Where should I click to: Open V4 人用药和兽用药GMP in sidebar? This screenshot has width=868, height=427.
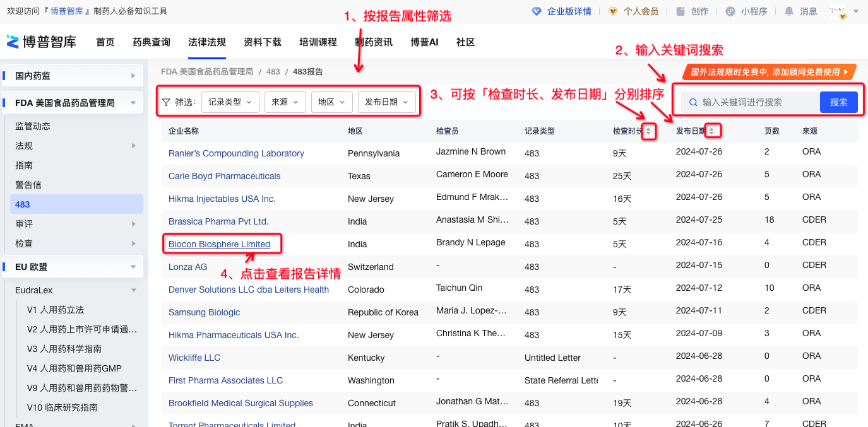tap(74, 368)
